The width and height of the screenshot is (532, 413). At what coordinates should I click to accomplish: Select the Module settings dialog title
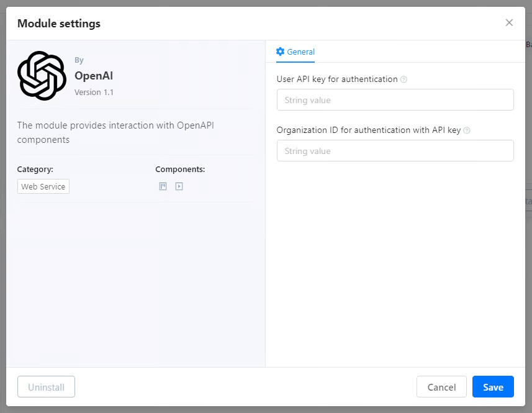pos(58,24)
